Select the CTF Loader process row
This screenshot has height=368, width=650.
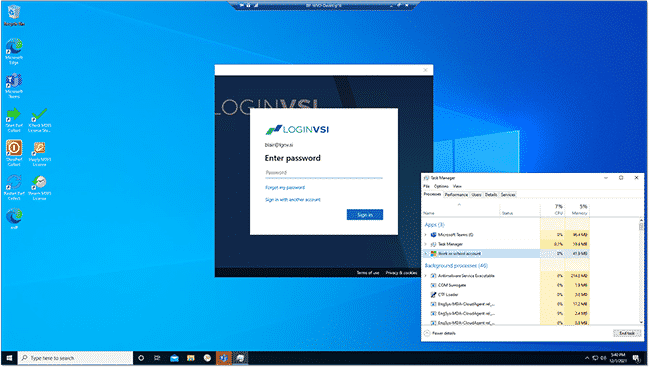point(506,295)
